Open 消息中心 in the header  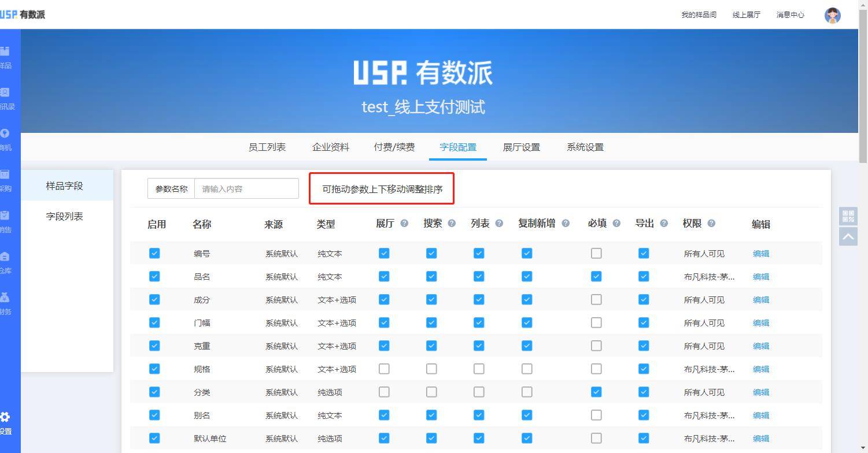pos(791,15)
